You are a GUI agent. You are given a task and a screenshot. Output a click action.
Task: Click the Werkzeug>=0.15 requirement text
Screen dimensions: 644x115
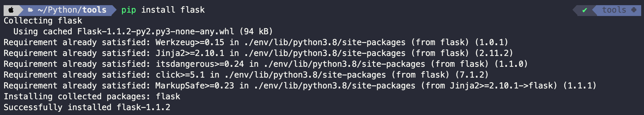coord(190,42)
